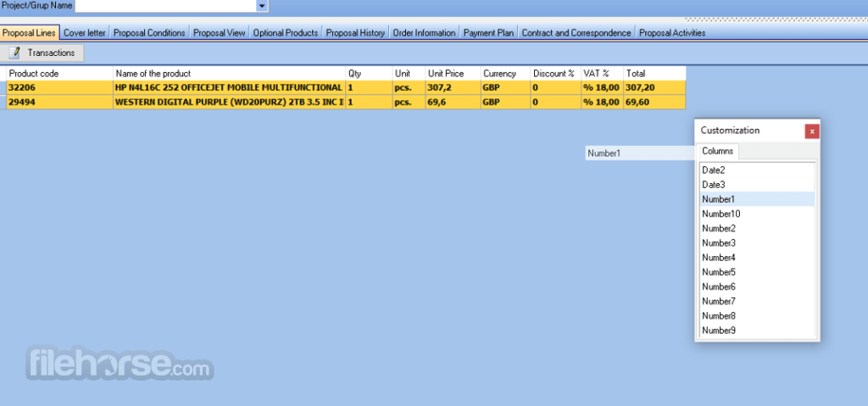
Task: Click GBP currency in row 32206
Action: pos(505,87)
